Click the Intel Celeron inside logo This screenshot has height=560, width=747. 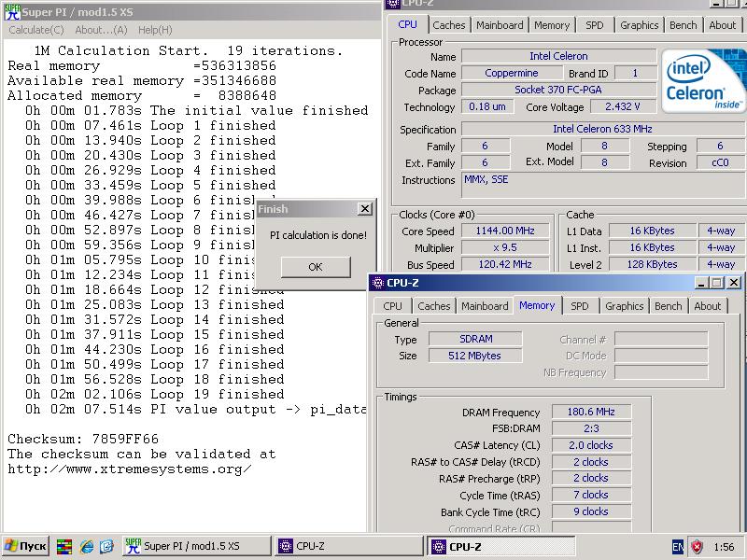tap(703, 80)
